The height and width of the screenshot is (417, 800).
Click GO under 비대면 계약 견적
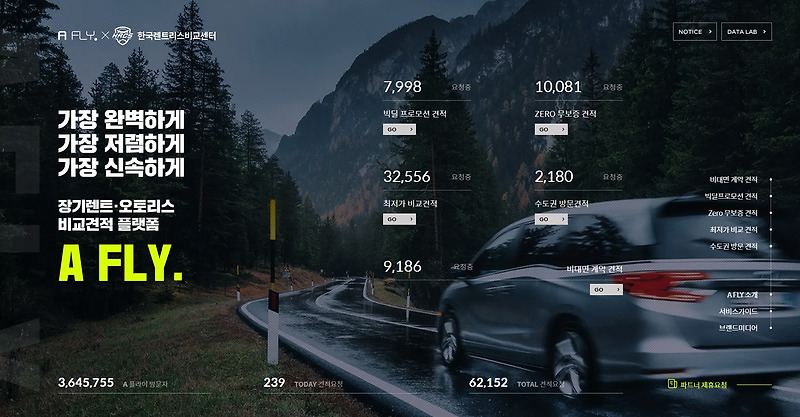tap(606, 289)
